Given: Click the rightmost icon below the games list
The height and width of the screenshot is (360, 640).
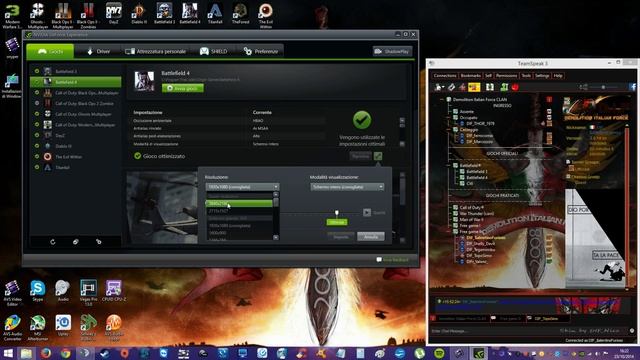Looking at the screenshot, I should [x=98, y=242].
